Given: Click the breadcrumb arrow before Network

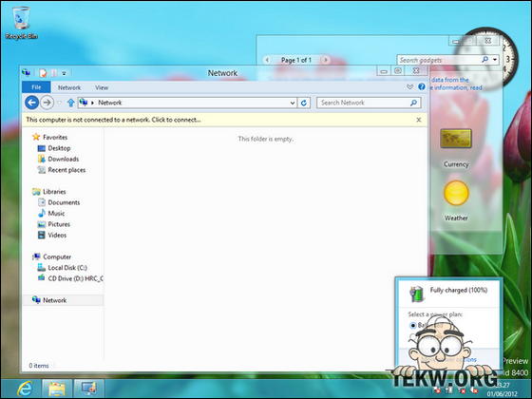Looking at the screenshot, I should click(93, 103).
